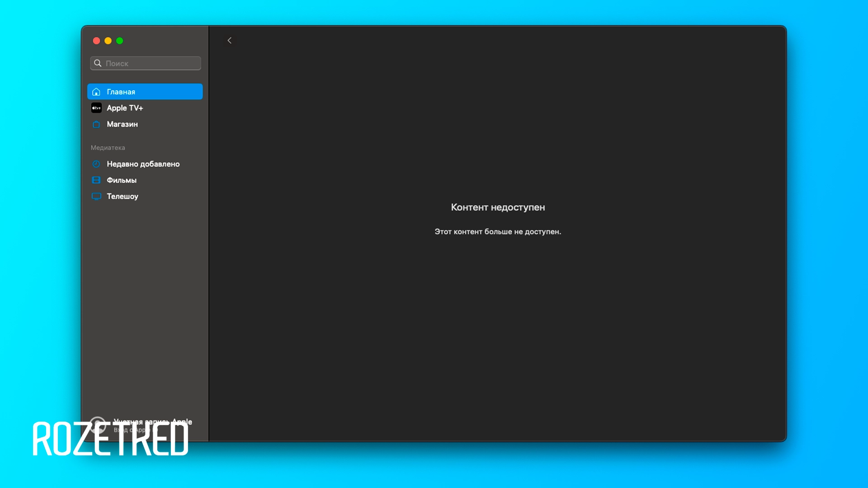Click the TV screen icon for Телешоу
The height and width of the screenshot is (488, 868).
tap(96, 197)
